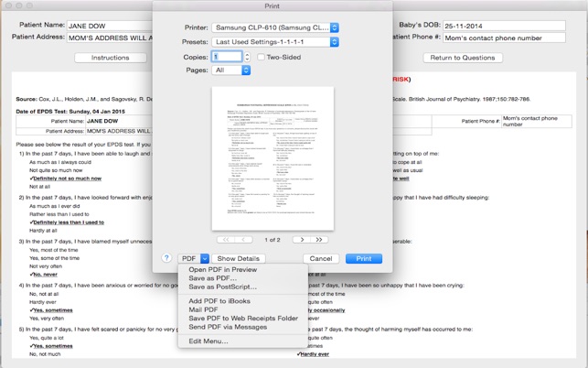Click 'Not very often' answer text
Screen dimensions: 588x368
[46, 266]
